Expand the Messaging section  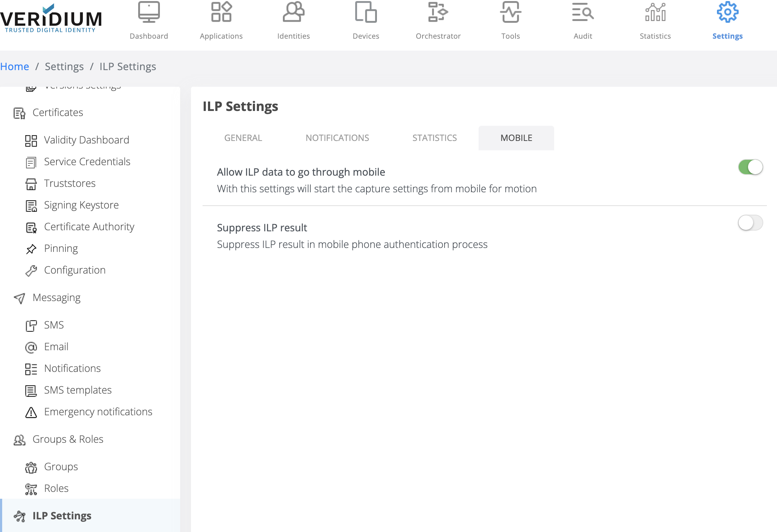56,297
